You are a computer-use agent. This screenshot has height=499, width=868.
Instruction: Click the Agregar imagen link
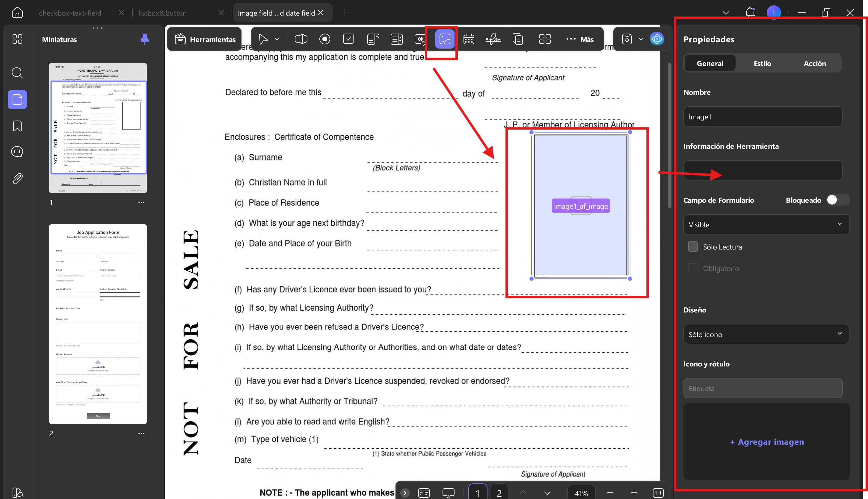click(767, 442)
